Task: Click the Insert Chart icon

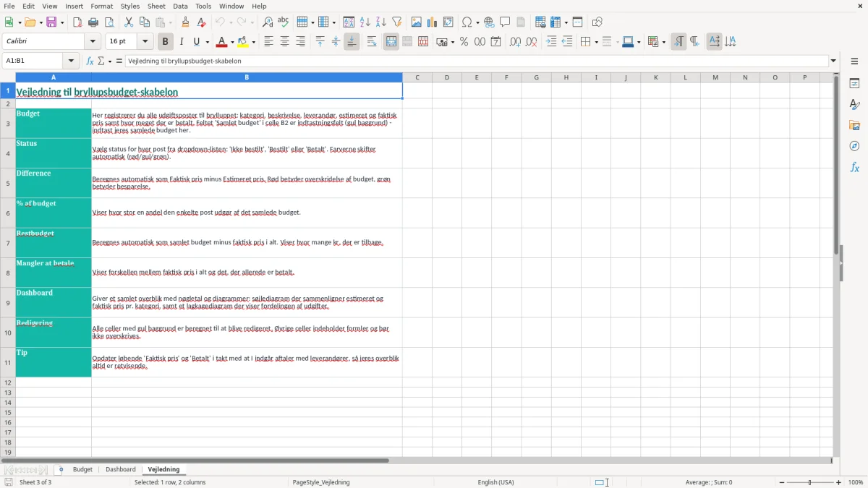Action: (x=433, y=22)
